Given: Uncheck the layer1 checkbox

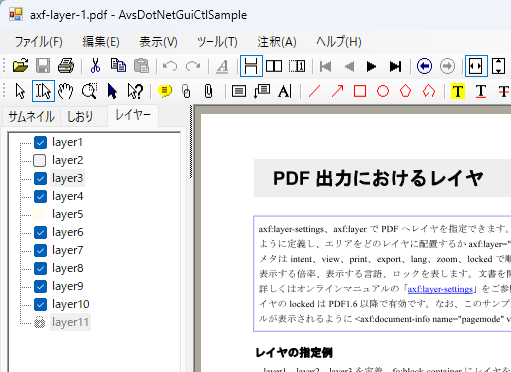Looking at the screenshot, I should (x=40, y=142).
